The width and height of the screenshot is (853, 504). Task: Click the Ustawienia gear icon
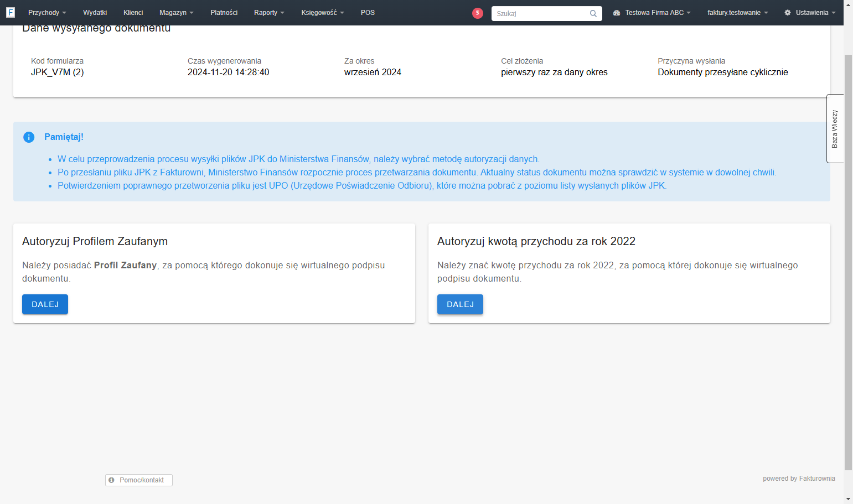(x=788, y=13)
